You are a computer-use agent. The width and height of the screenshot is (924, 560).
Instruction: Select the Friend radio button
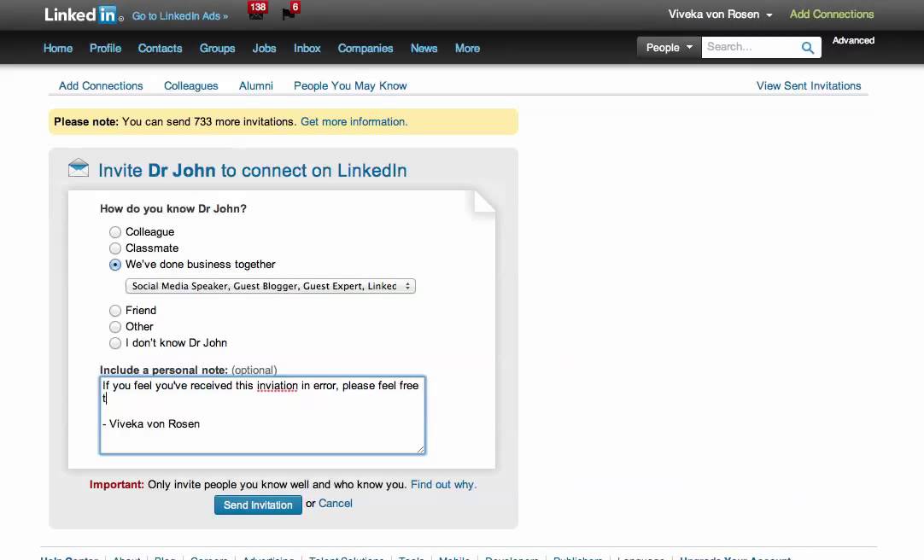coord(115,311)
